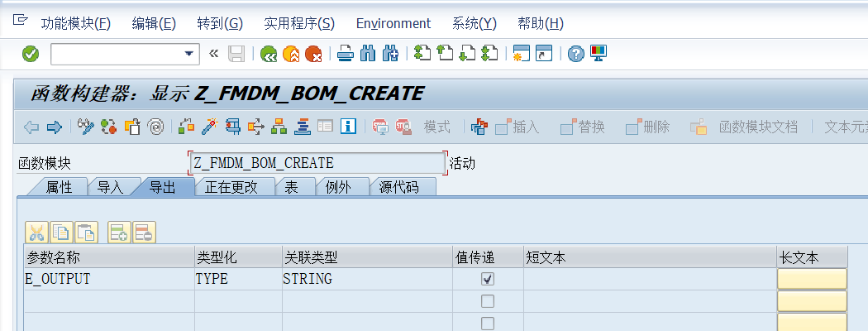Click the Delete Row icon above the table

(144, 232)
